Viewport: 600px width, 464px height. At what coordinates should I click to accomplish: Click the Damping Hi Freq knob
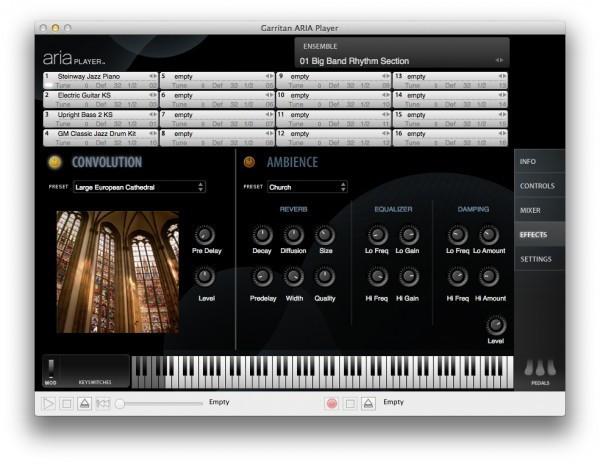coord(458,277)
